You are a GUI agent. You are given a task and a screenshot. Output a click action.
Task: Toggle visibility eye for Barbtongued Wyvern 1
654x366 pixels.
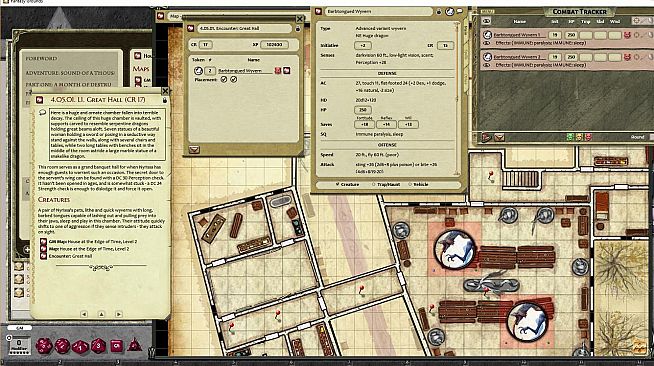(487, 43)
